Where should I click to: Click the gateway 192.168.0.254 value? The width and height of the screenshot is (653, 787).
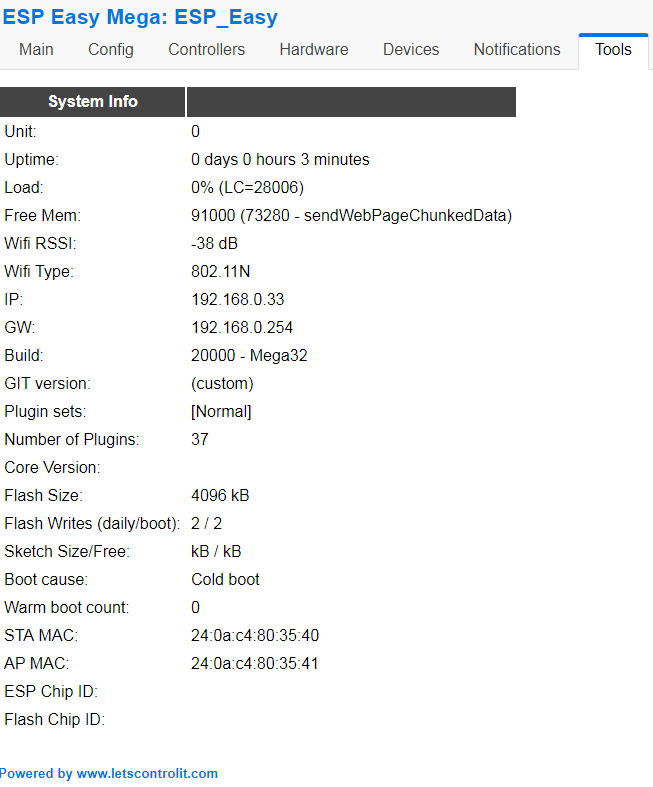click(x=242, y=328)
